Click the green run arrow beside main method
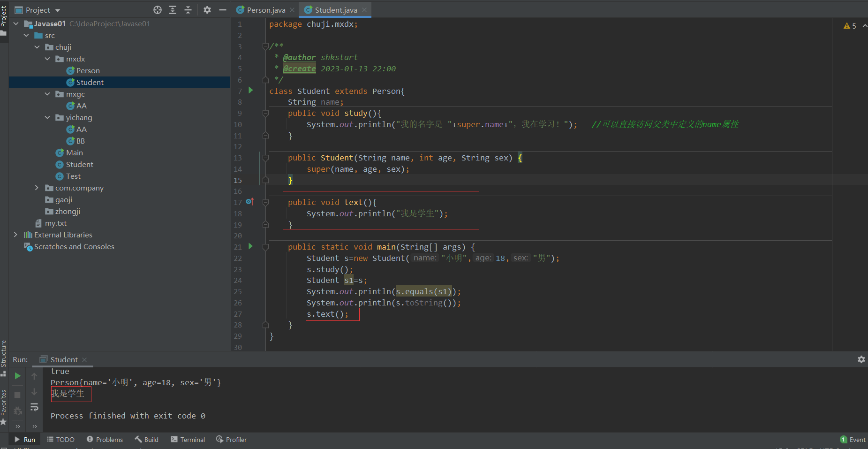This screenshot has width=868, height=449. coord(250,246)
